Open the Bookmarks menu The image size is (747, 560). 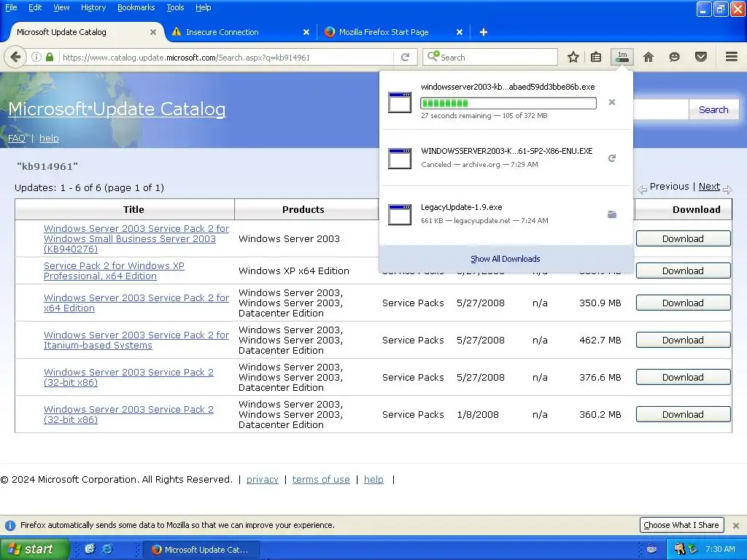(x=136, y=7)
